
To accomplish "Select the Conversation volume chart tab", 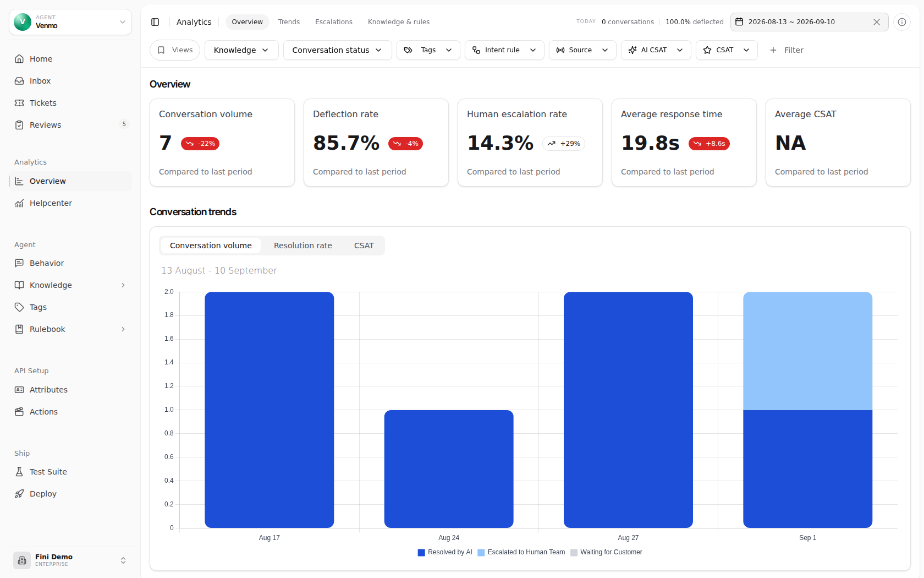I will (x=211, y=246).
